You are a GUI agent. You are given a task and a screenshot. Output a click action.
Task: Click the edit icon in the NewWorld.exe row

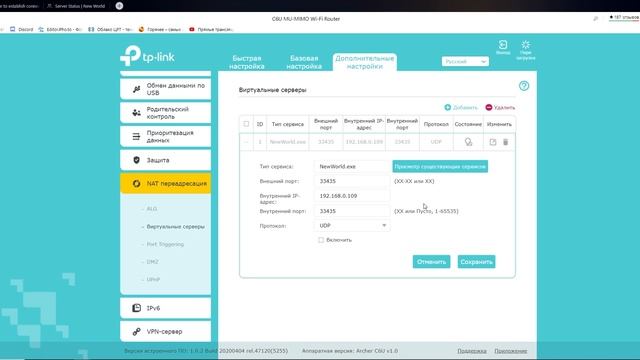point(493,142)
